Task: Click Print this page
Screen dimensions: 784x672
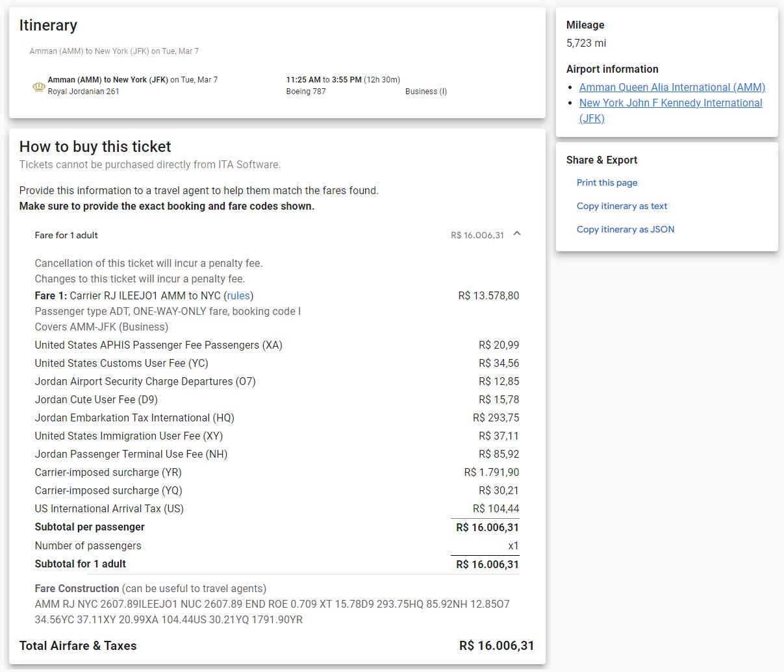Action: click(607, 182)
